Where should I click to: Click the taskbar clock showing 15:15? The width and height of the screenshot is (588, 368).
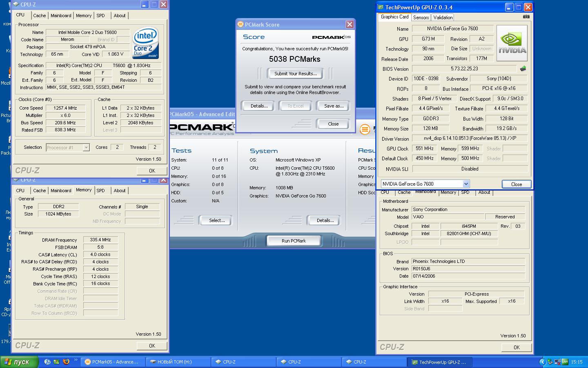[577, 362]
